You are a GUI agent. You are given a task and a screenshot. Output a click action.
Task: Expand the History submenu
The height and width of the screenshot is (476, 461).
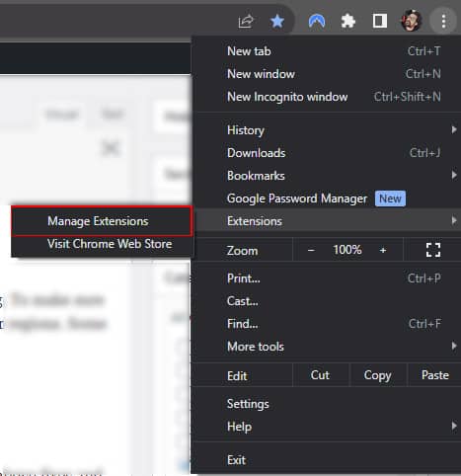pos(326,130)
